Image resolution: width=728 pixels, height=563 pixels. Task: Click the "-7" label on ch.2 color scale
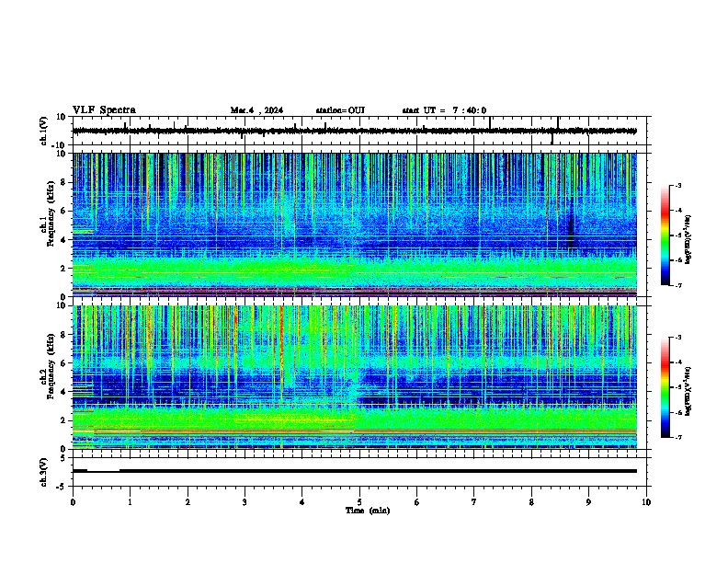pyautogui.click(x=678, y=438)
